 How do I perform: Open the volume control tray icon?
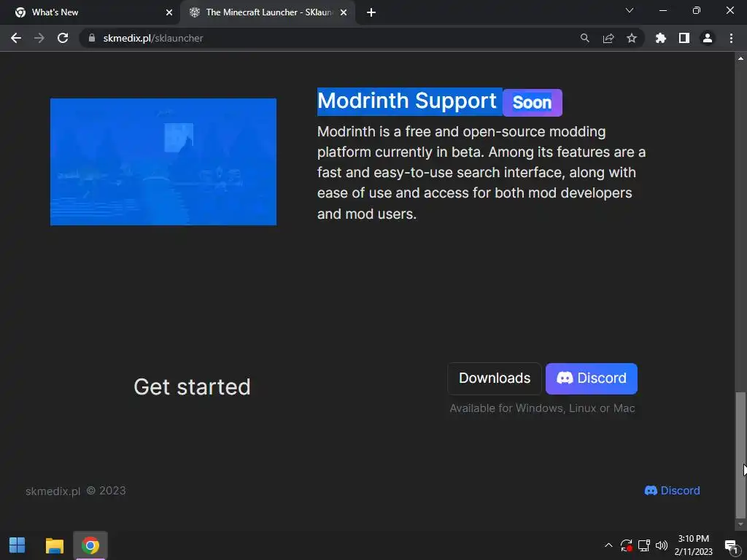(x=662, y=545)
